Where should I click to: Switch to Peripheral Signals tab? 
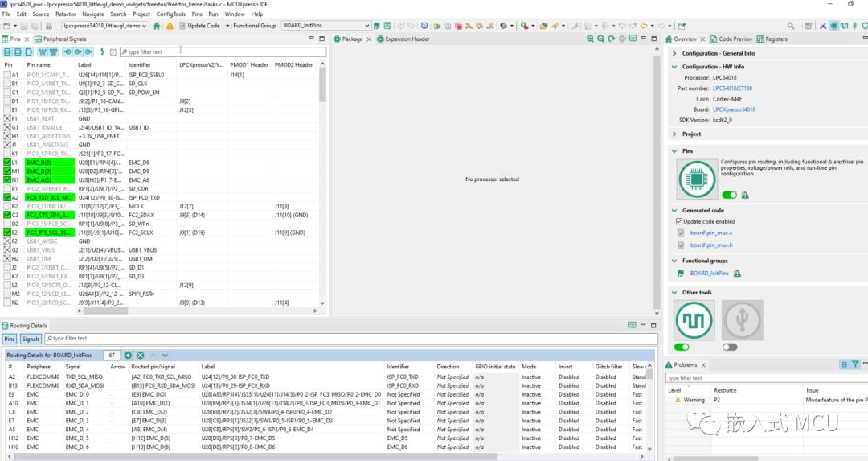click(x=60, y=39)
